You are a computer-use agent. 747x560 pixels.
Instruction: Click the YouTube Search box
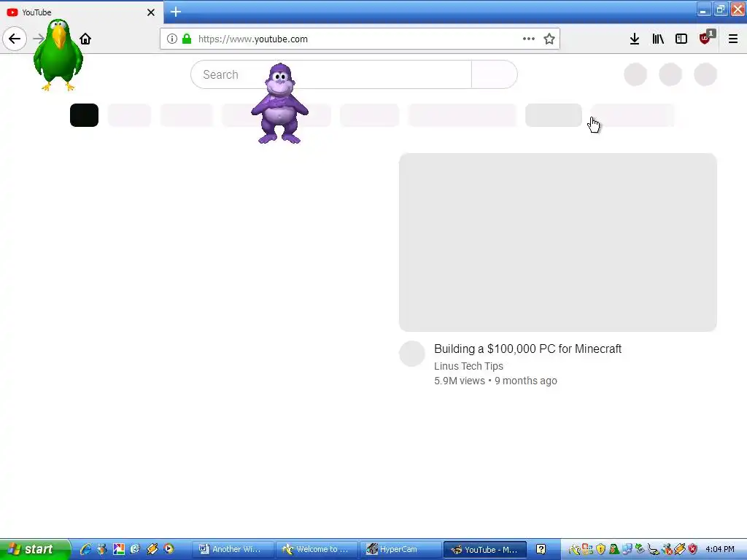331,75
